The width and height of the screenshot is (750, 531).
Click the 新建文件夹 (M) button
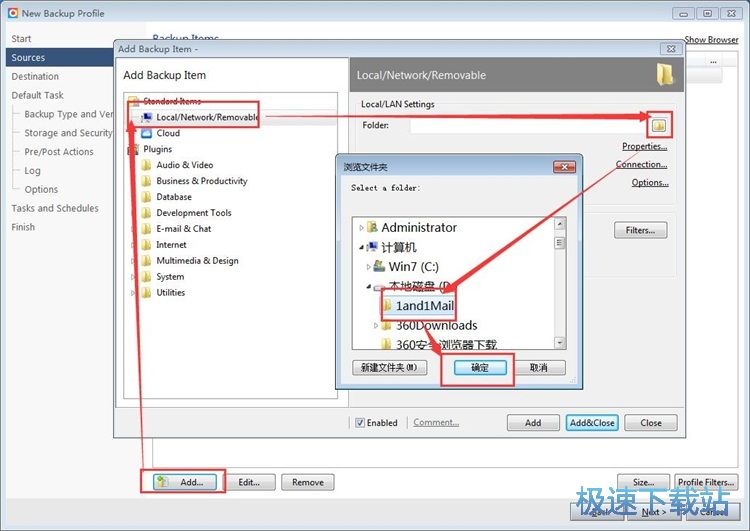(389, 367)
